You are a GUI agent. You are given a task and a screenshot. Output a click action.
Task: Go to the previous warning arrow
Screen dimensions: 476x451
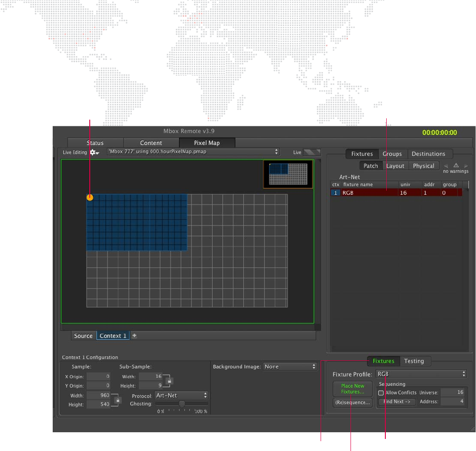446,166
